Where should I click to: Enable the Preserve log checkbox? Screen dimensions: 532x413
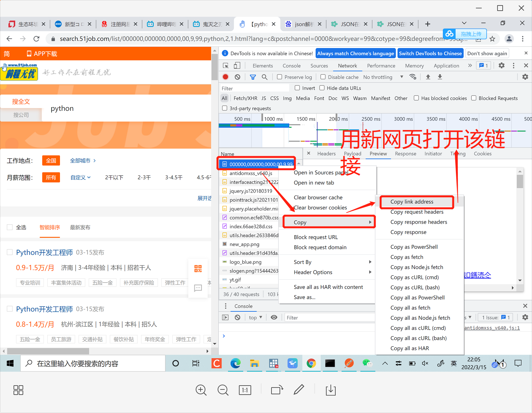click(x=280, y=77)
